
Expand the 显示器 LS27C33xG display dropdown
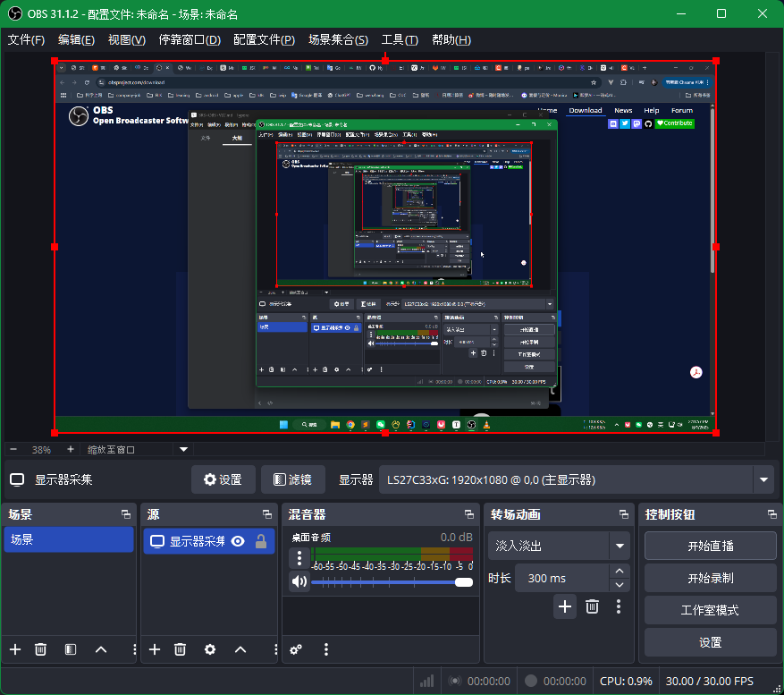[x=763, y=479]
